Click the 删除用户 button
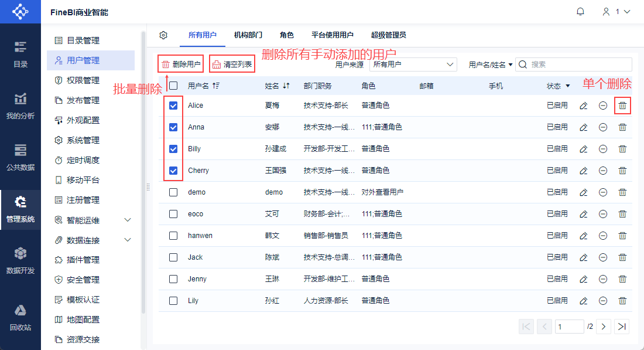The width and height of the screenshot is (644, 350). [180, 63]
